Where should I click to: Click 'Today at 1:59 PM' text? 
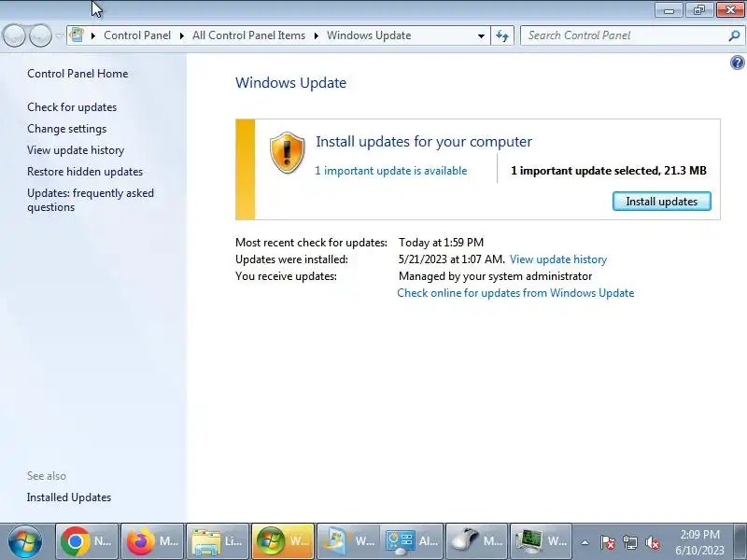coord(441,243)
